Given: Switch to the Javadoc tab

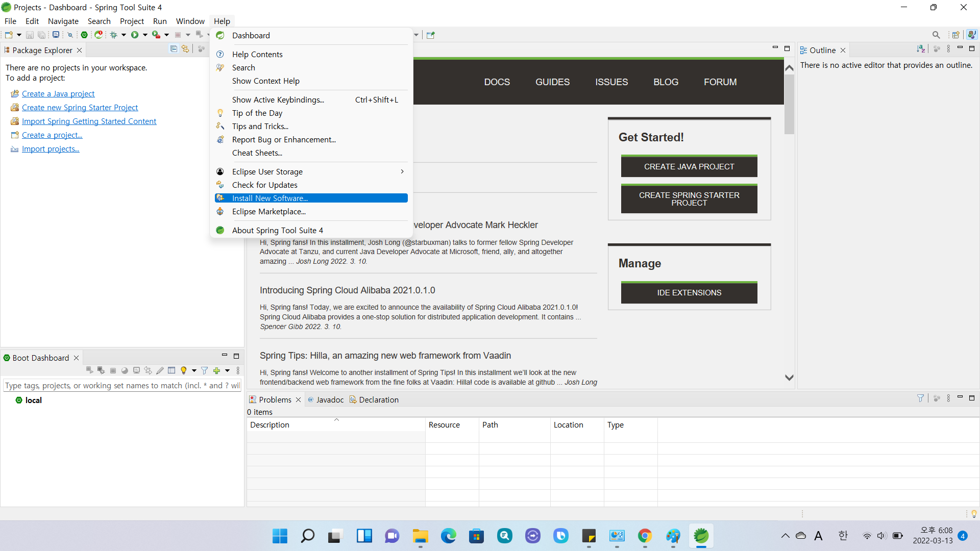Looking at the screenshot, I should tap(330, 399).
